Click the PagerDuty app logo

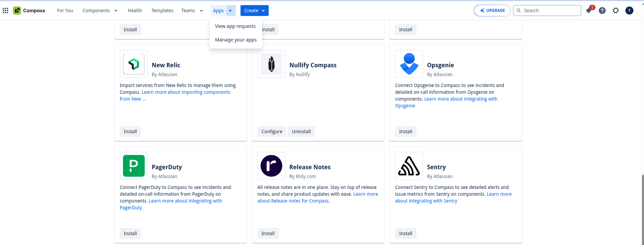tap(134, 166)
